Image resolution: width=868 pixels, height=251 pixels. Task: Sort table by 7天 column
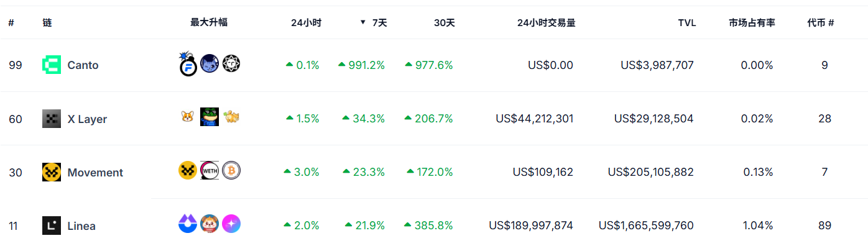[x=379, y=23]
